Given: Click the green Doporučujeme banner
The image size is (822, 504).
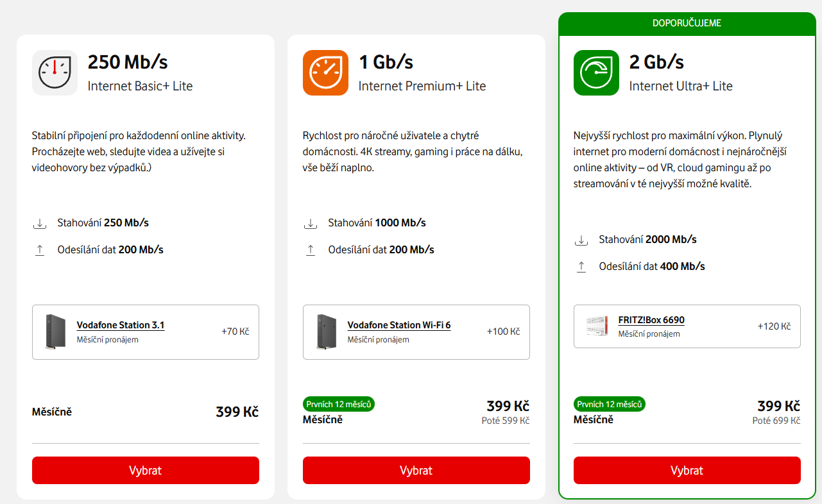Looking at the screenshot, I should [x=687, y=23].
